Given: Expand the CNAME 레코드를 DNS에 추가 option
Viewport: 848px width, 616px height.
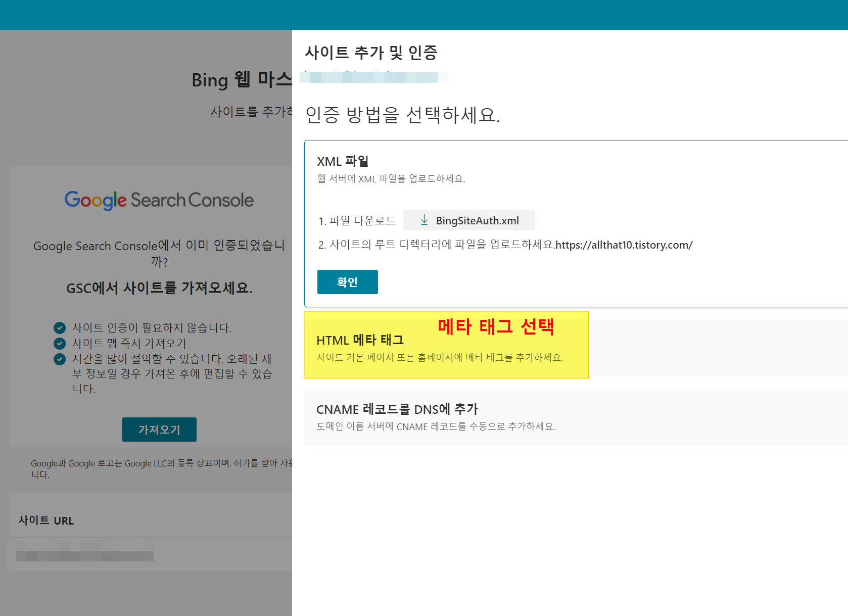Looking at the screenshot, I should 576,417.
